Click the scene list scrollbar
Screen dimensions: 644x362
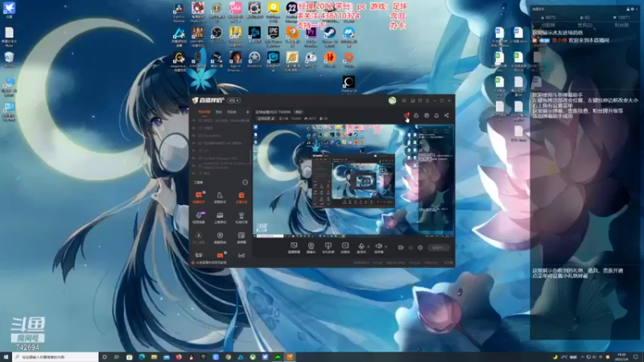[x=250, y=156]
